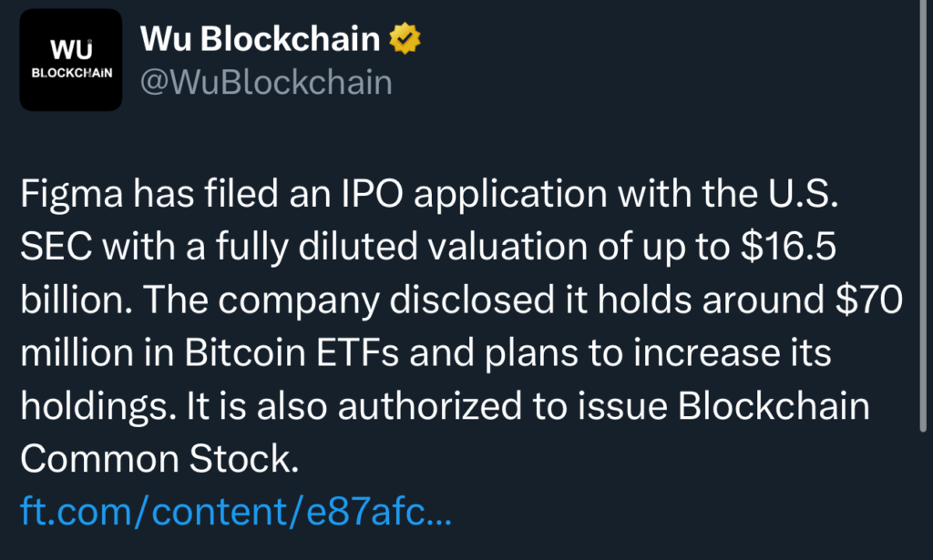Click the word authorized in the tweet

tap(430, 406)
